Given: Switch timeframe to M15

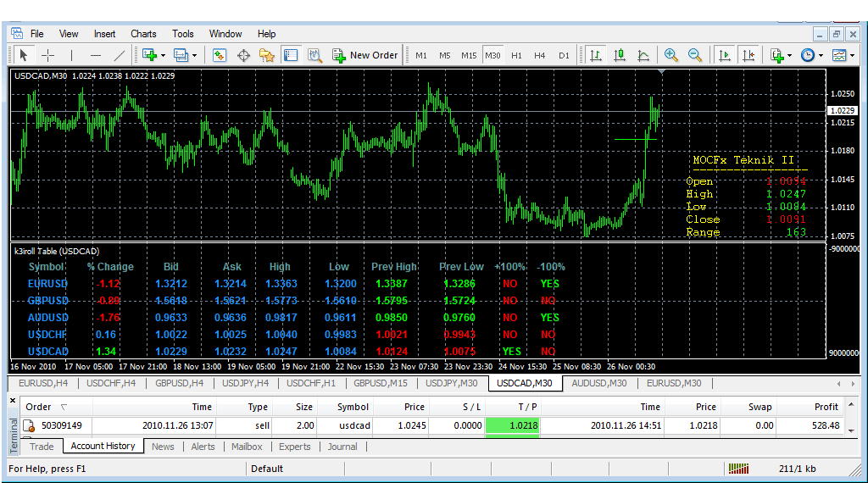Looking at the screenshot, I should point(469,55).
